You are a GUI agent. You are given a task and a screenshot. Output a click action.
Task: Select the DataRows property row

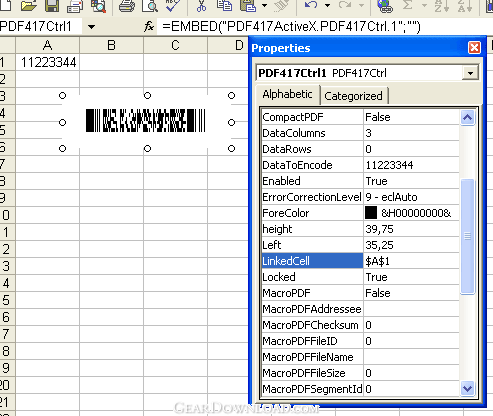tap(360, 149)
